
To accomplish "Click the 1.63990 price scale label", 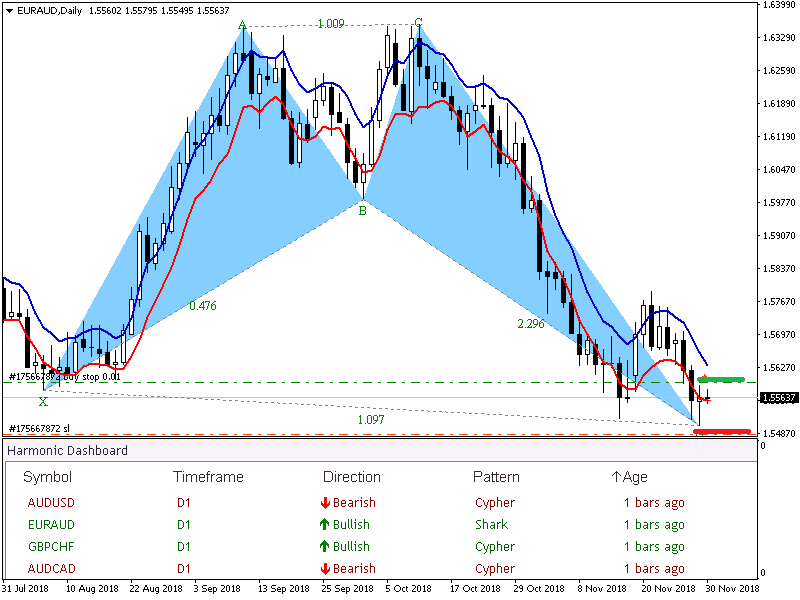I will [779, 5].
